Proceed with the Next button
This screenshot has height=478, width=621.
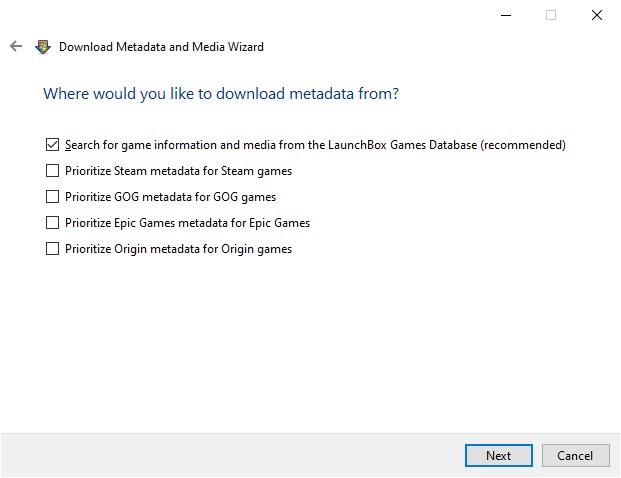click(x=499, y=455)
